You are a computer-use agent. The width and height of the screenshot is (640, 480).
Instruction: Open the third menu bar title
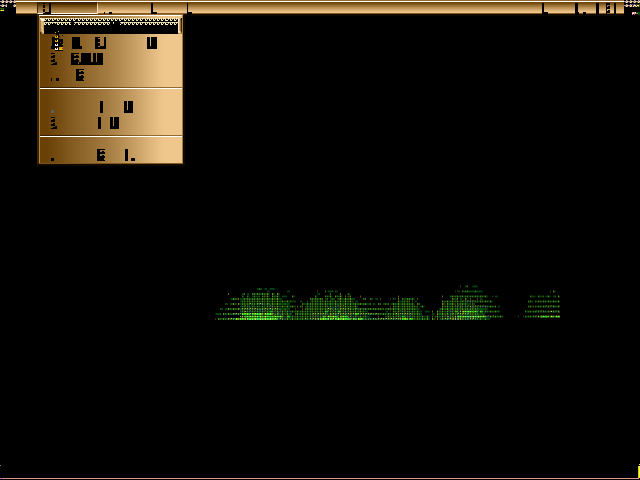coord(153,9)
